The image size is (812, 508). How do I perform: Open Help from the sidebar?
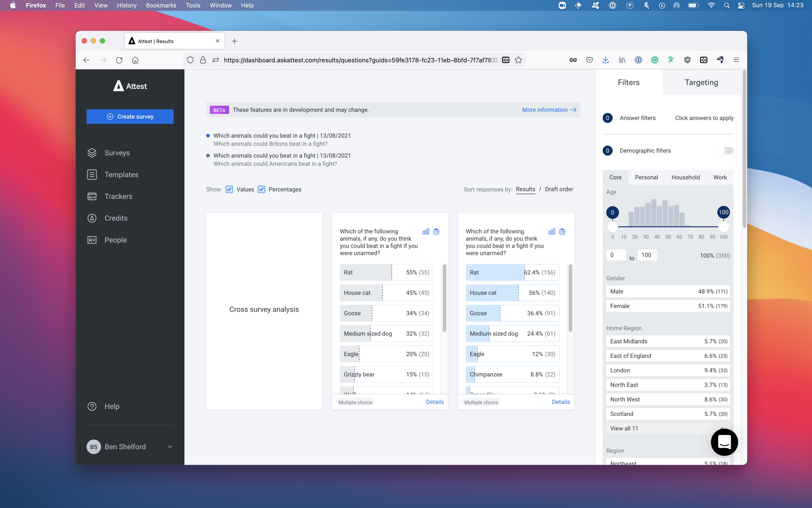[x=111, y=406]
